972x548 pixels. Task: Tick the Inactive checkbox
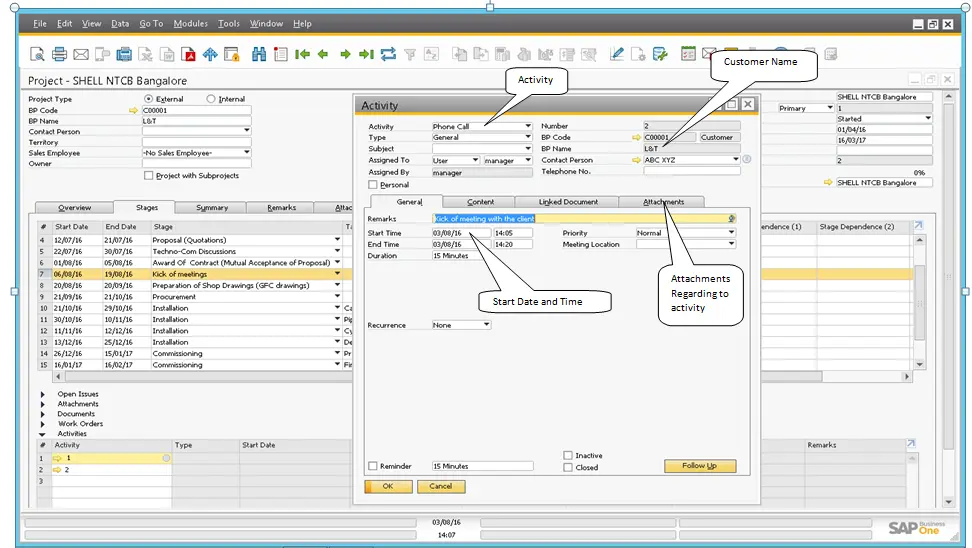point(568,455)
